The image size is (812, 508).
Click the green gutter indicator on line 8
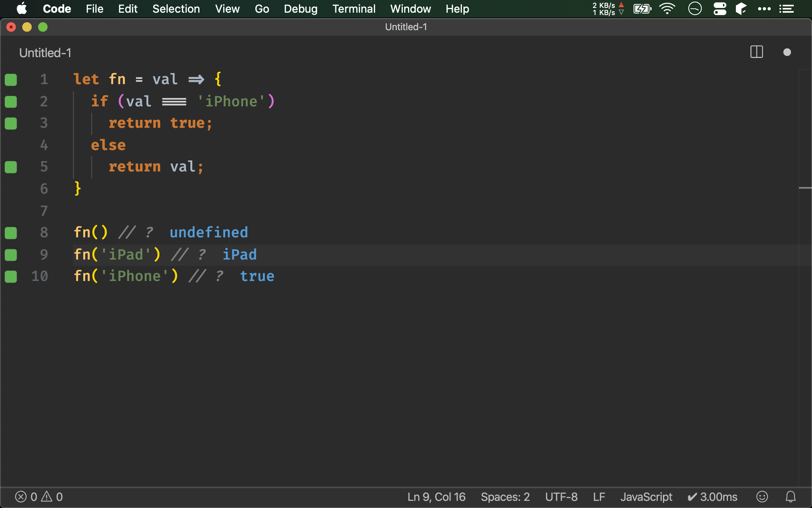(11, 233)
